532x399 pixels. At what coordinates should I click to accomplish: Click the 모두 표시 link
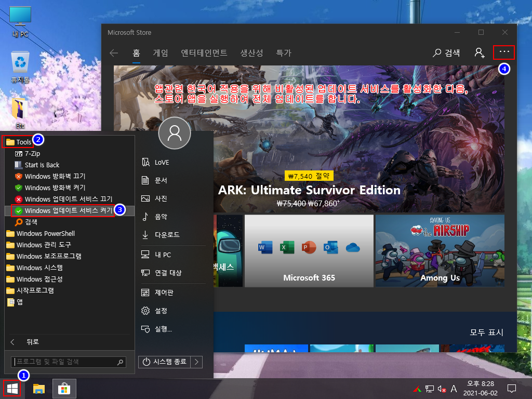coord(486,332)
